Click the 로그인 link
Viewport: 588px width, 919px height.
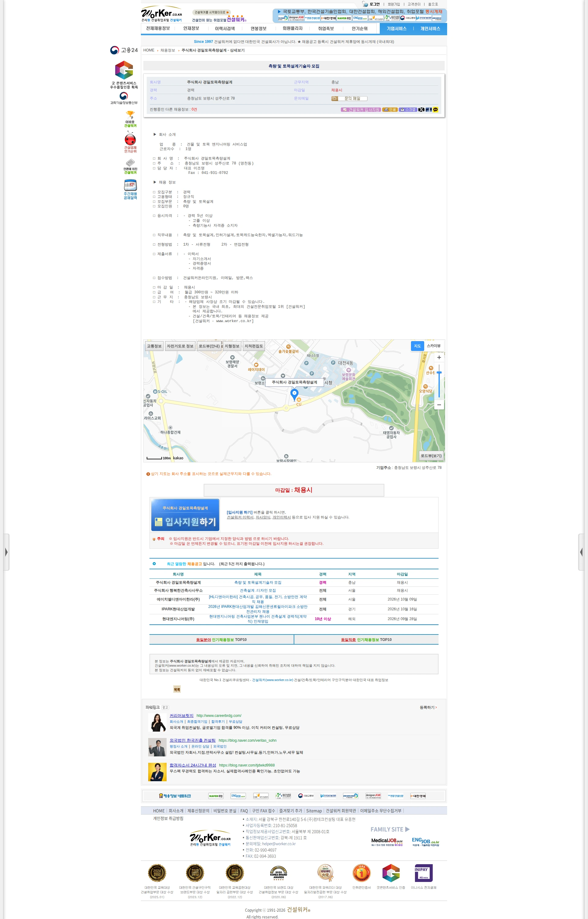tap(374, 4)
